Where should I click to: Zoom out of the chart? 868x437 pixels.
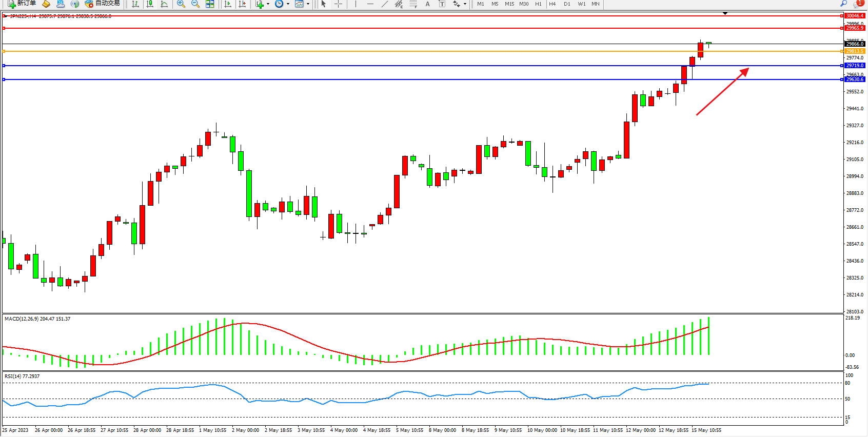(x=195, y=4)
